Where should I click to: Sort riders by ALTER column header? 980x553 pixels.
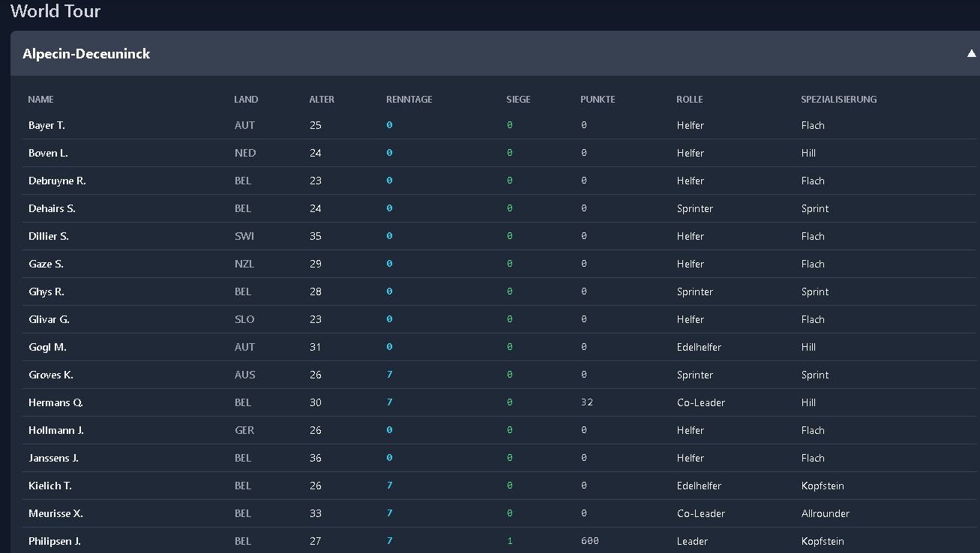tap(322, 100)
